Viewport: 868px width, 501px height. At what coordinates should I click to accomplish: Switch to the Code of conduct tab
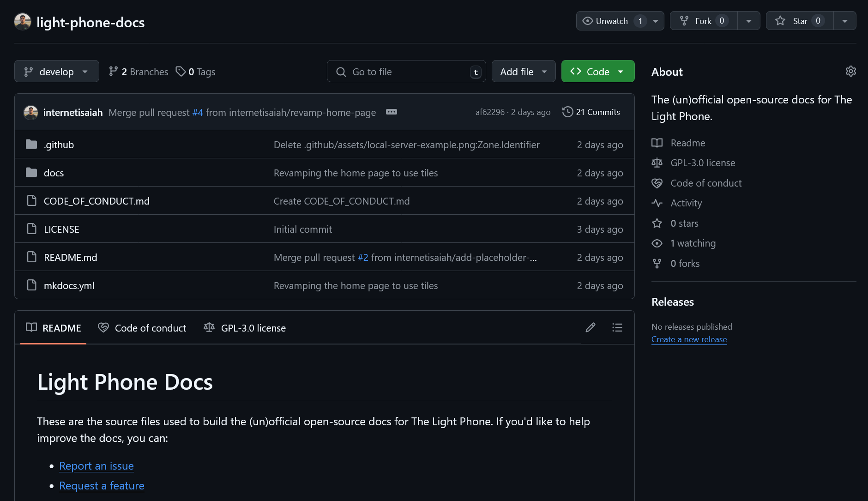[x=142, y=328]
